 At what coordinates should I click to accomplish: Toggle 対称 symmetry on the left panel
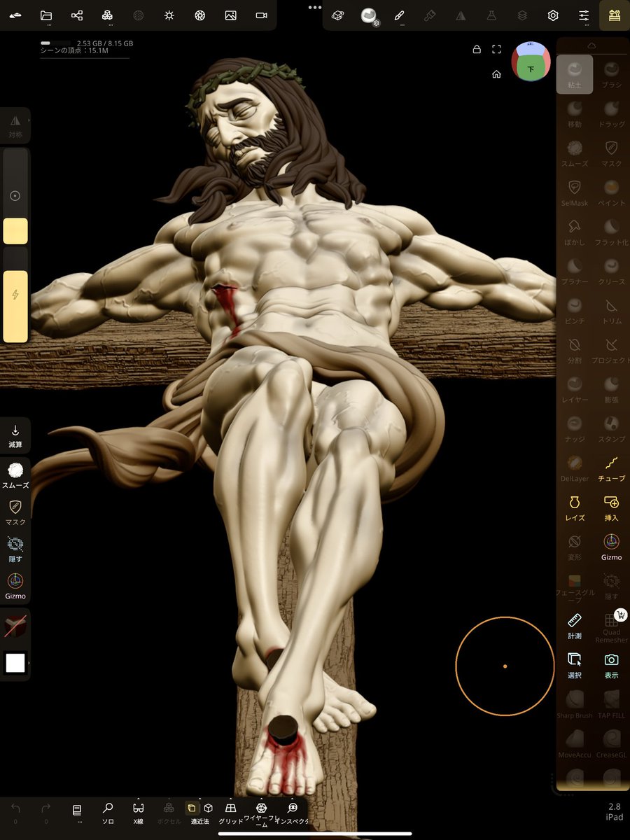click(15, 126)
